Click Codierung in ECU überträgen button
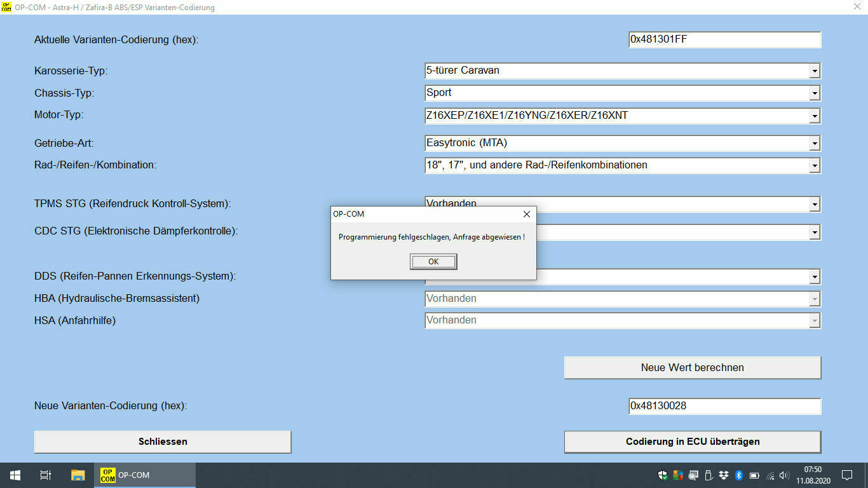The width and height of the screenshot is (868, 488). [x=692, y=442]
